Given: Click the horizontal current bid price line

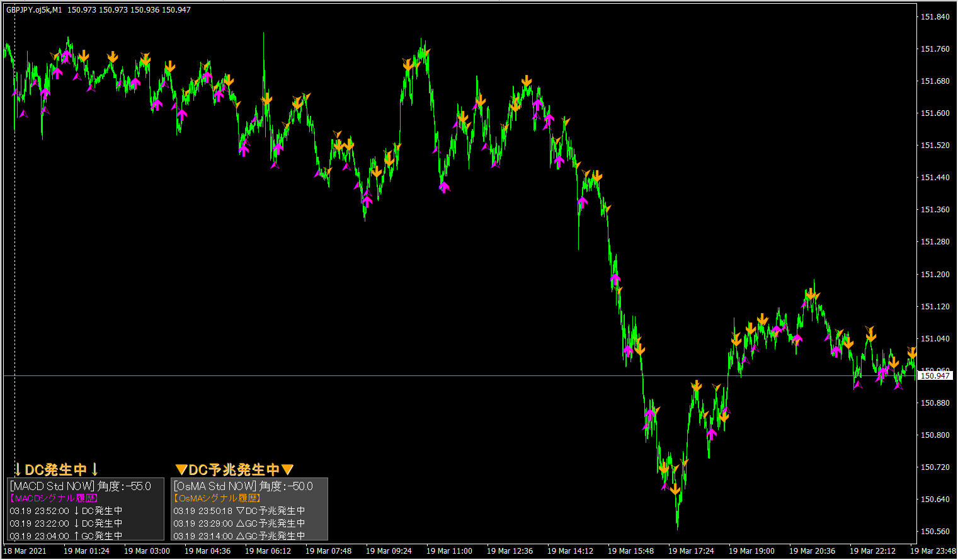Looking at the screenshot, I should (460, 376).
